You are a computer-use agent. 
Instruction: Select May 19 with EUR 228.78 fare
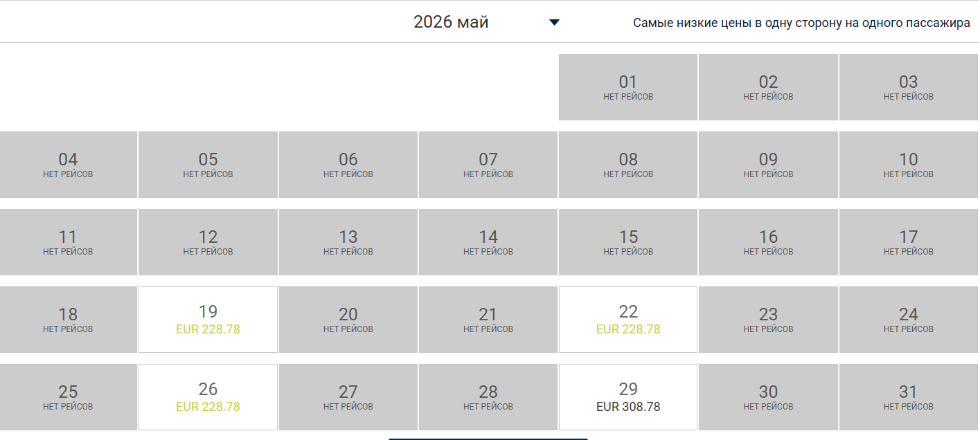(208, 320)
